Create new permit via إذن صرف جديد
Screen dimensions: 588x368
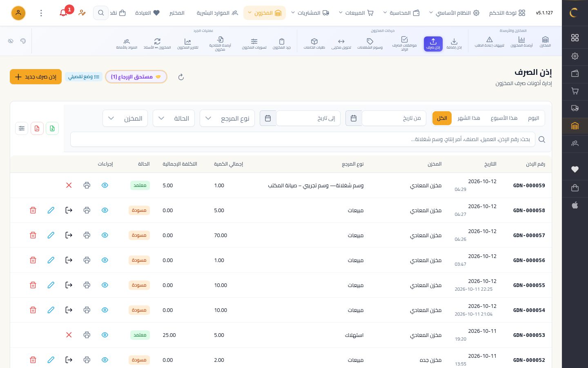36,77
